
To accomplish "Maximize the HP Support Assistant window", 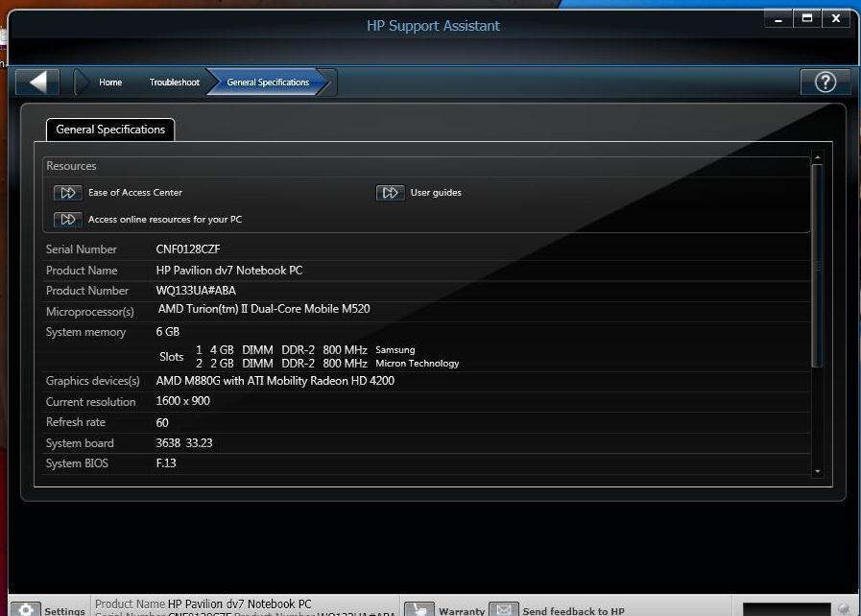I will point(806,18).
